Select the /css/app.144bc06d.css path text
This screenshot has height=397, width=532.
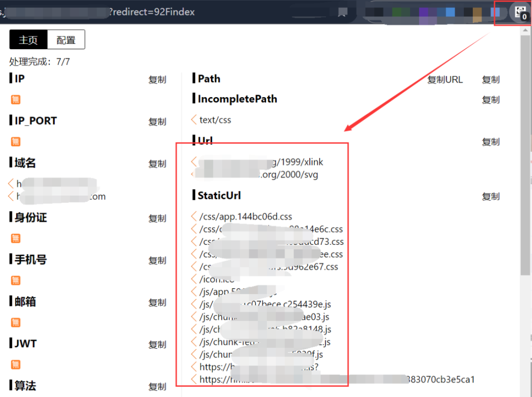point(246,217)
